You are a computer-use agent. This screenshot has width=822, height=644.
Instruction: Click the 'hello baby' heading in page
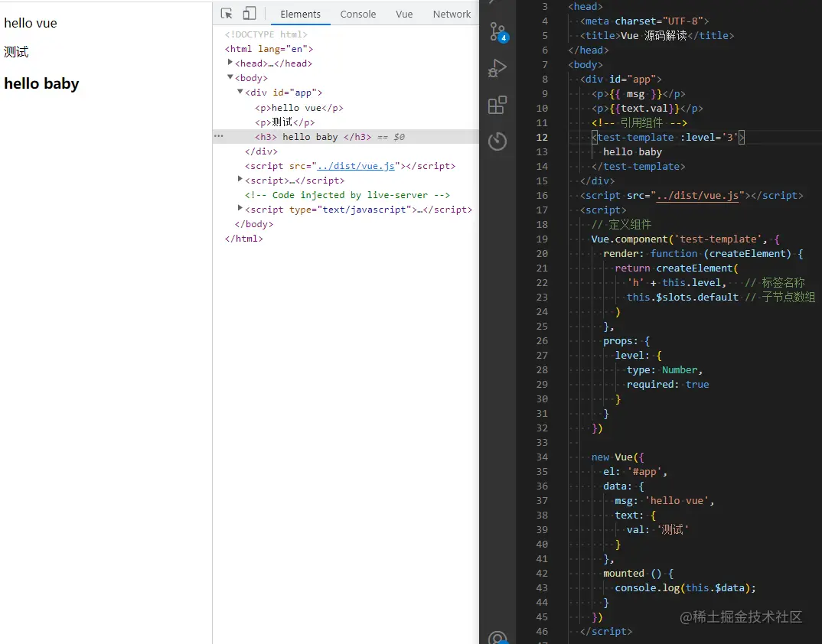(41, 84)
